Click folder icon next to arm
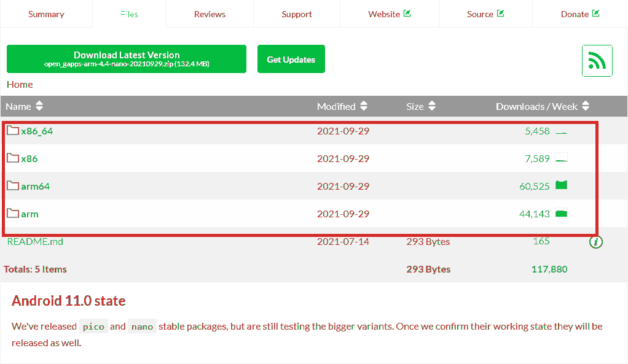This screenshot has height=364, width=628. (x=13, y=213)
